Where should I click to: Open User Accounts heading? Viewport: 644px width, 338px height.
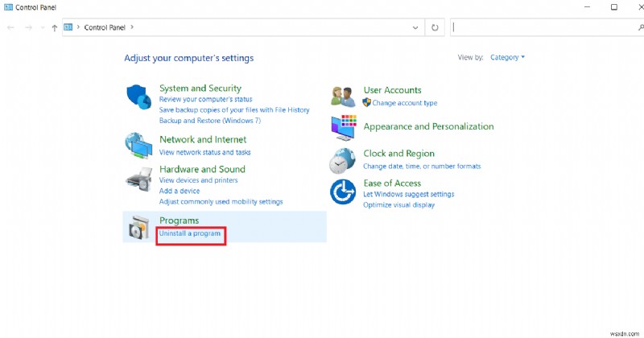click(x=392, y=90)
